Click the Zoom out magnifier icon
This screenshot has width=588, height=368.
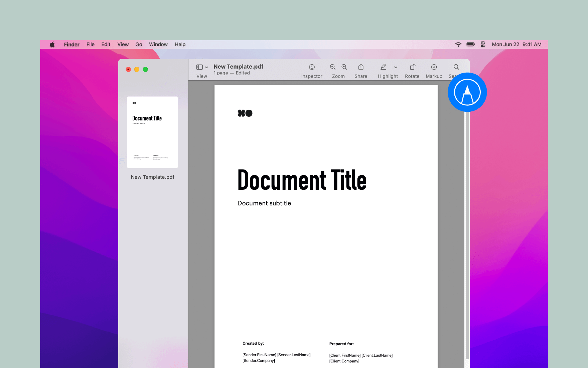click(332, 67)
